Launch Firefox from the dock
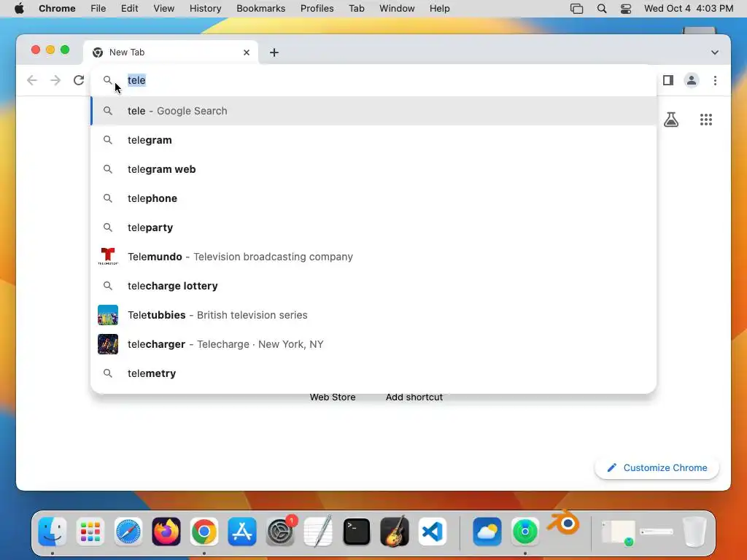Viewport: 747px width, 560px height. click(166, 532)
